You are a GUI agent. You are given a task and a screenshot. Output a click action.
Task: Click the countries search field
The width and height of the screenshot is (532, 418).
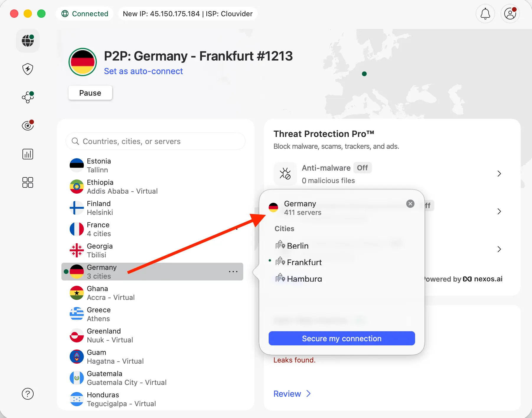click(156, 141)
